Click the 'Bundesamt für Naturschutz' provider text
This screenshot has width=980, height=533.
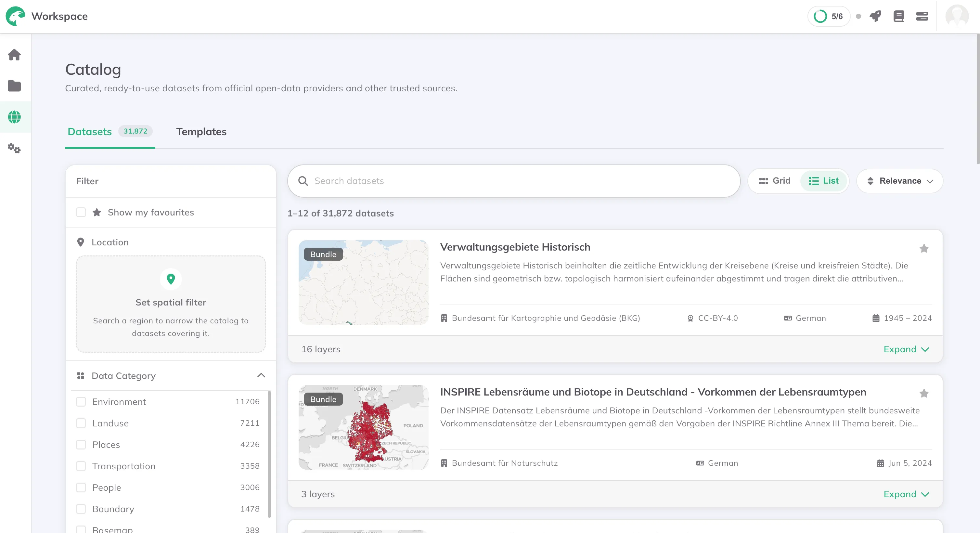pyautogui.click(x=504, y=463)
